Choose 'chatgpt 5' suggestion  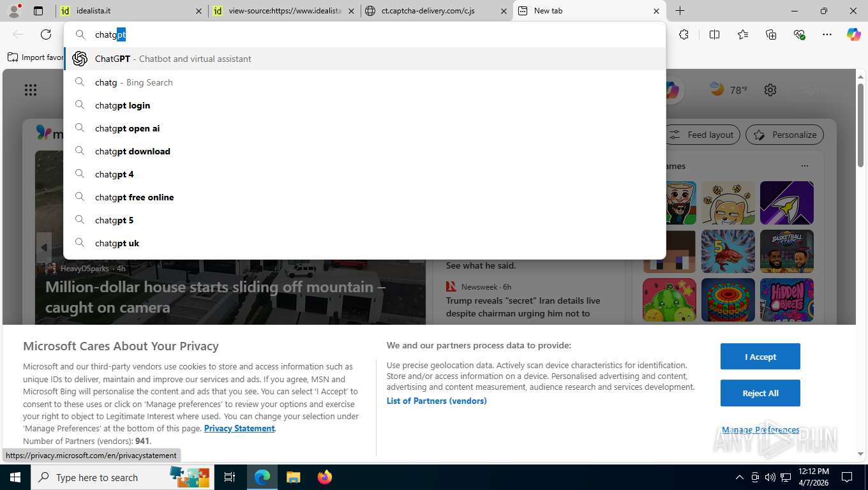point(364,220)
